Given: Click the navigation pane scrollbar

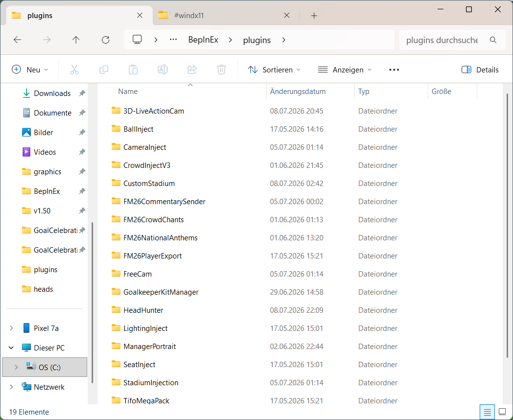Looking at the screenshot, I should (x=92, y=303).
